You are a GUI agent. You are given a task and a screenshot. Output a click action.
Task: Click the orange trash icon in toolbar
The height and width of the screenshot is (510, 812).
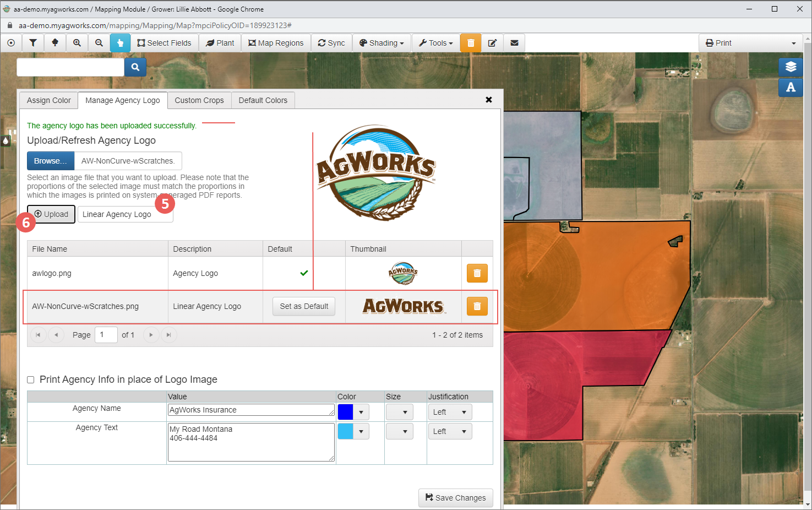(x=471, y=43)
